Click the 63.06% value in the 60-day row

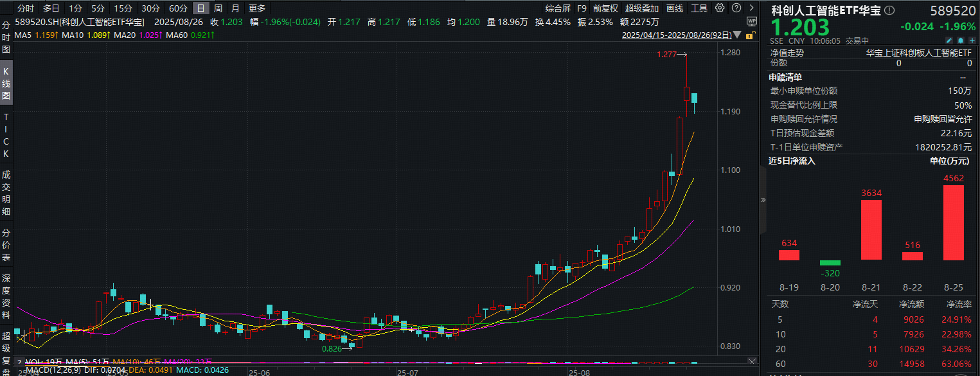tap(956, 365)
